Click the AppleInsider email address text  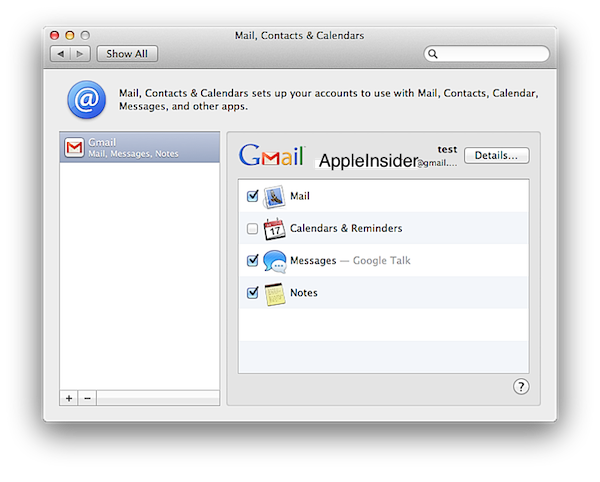tap(388, 161)
